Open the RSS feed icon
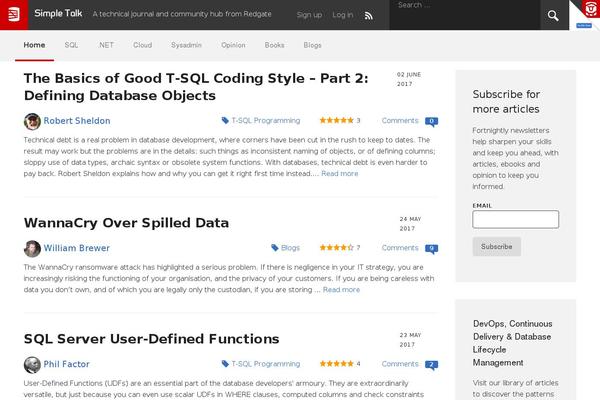This screenshot has width=600, height=400. click(368, 15)
